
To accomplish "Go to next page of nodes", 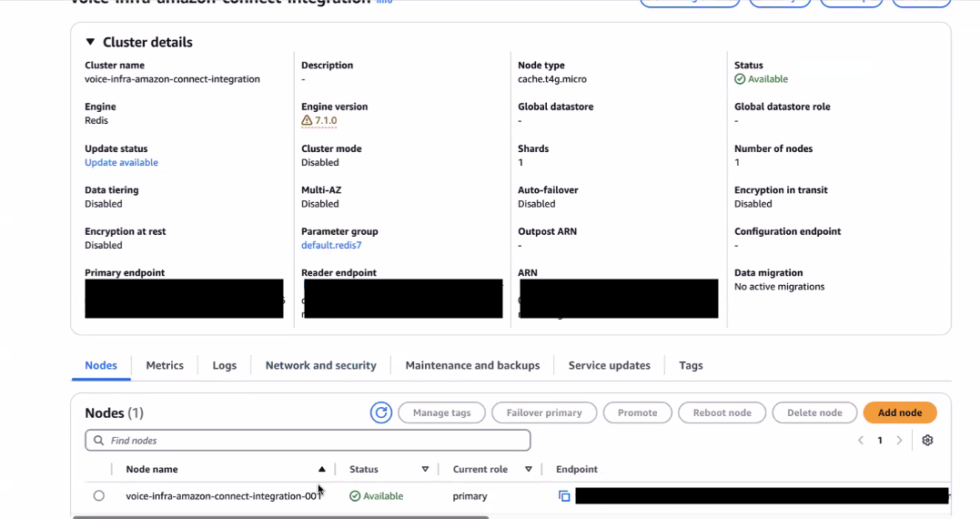I will coord(899,440).
